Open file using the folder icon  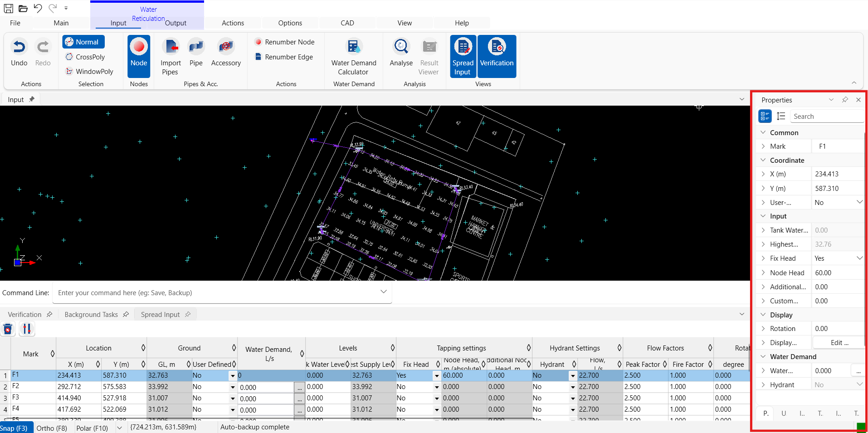(23, 8)
